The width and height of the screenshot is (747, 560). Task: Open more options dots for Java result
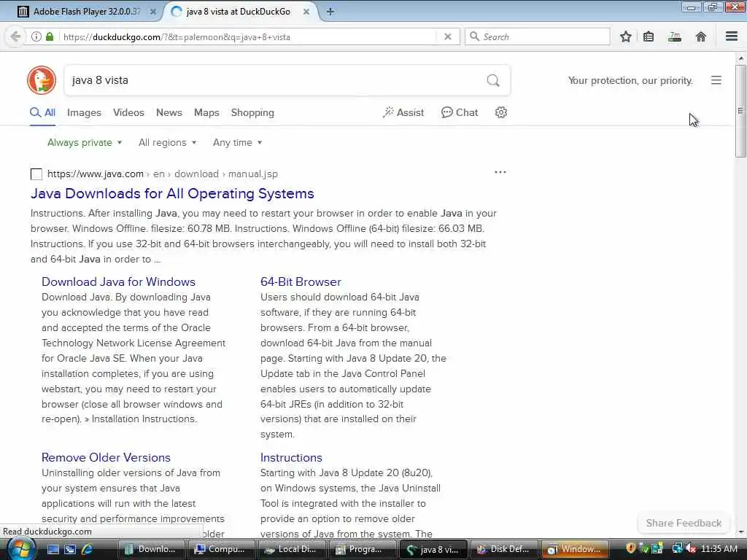pyautogui.click(x=500, y=172)
